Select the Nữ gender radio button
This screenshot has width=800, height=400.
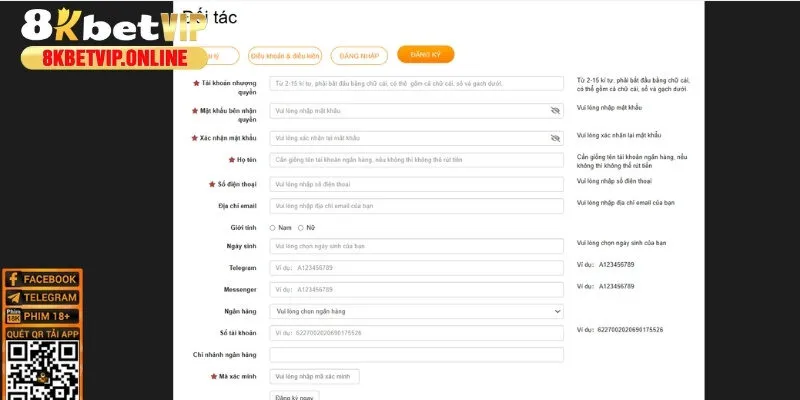(301, 228)
